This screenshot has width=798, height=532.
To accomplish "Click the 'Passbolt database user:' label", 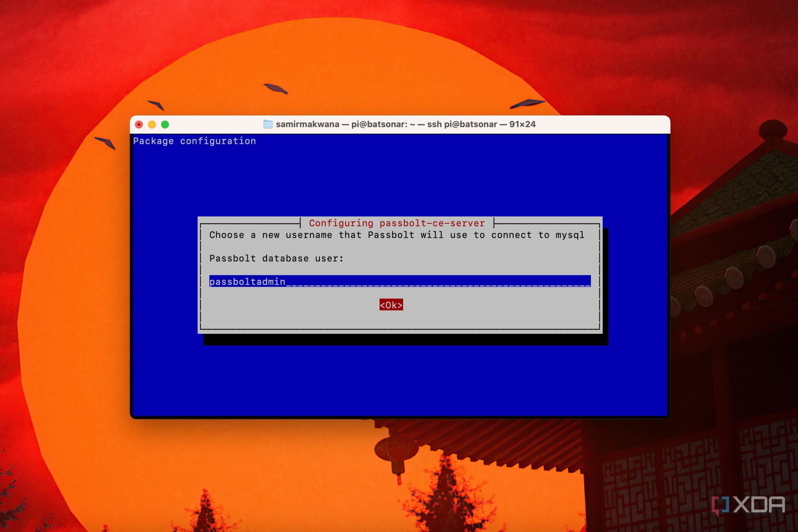I will point(276,258).
